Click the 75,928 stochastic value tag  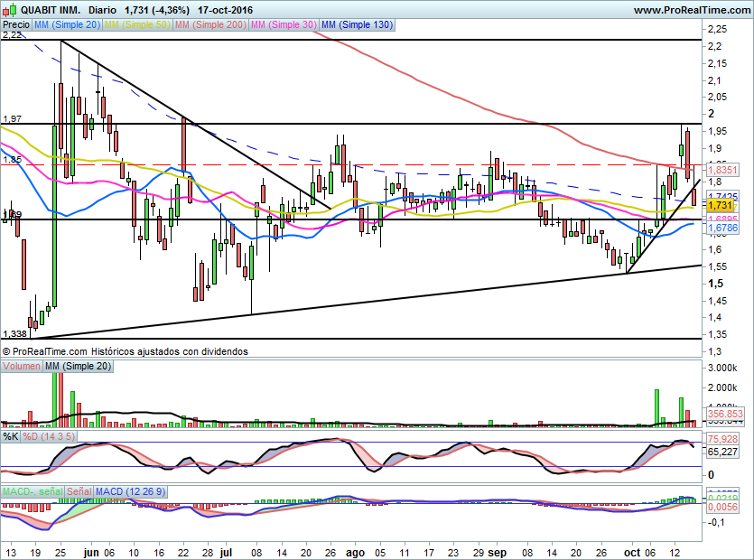(723, 440)
